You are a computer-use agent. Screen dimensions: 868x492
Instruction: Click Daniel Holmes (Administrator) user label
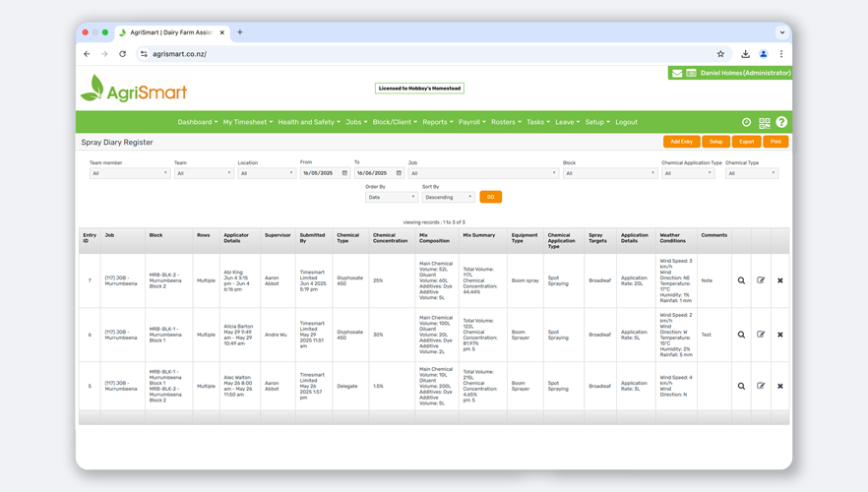point(745,73)
